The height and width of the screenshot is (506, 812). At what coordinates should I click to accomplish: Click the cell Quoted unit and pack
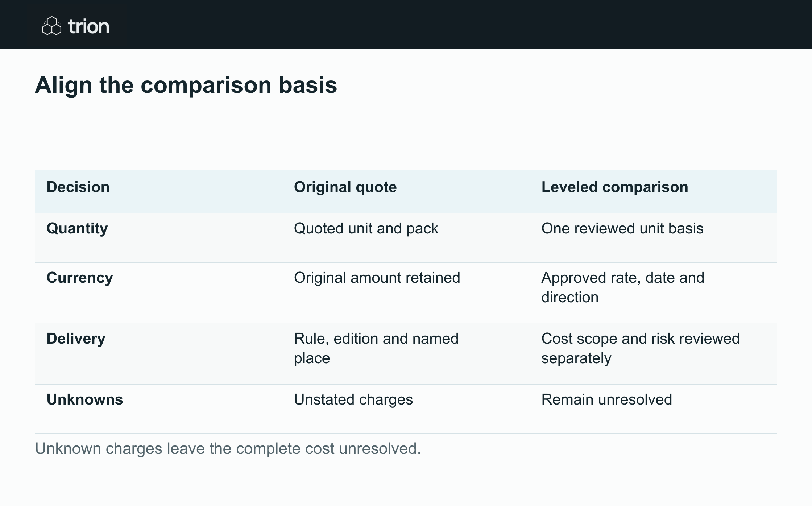coord(366,229)
